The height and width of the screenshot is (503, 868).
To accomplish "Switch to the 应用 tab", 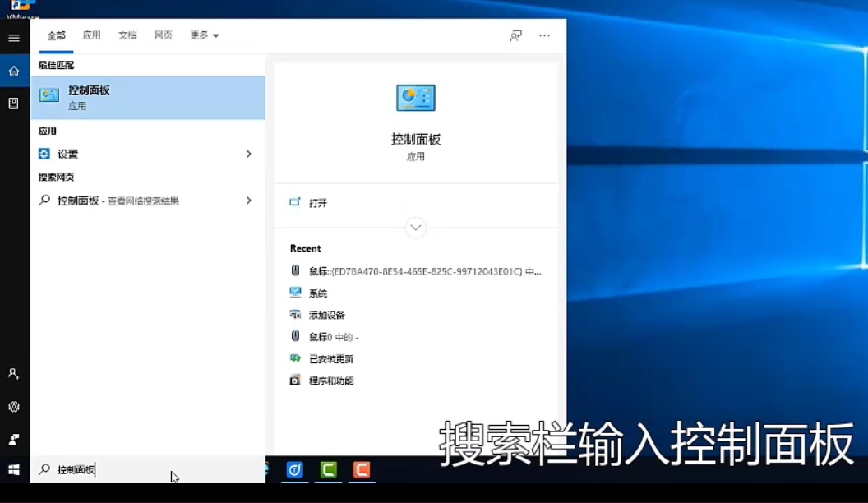I will [91, 36].
